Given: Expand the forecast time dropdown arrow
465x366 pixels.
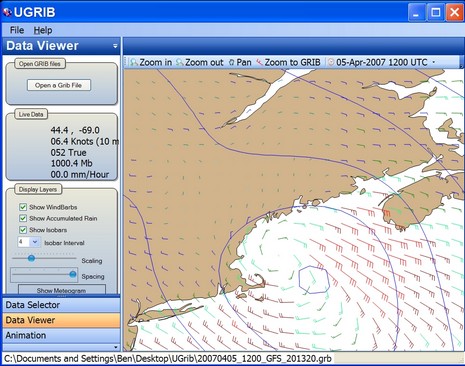Looking at the screenshot, I should tap(434, 62).
